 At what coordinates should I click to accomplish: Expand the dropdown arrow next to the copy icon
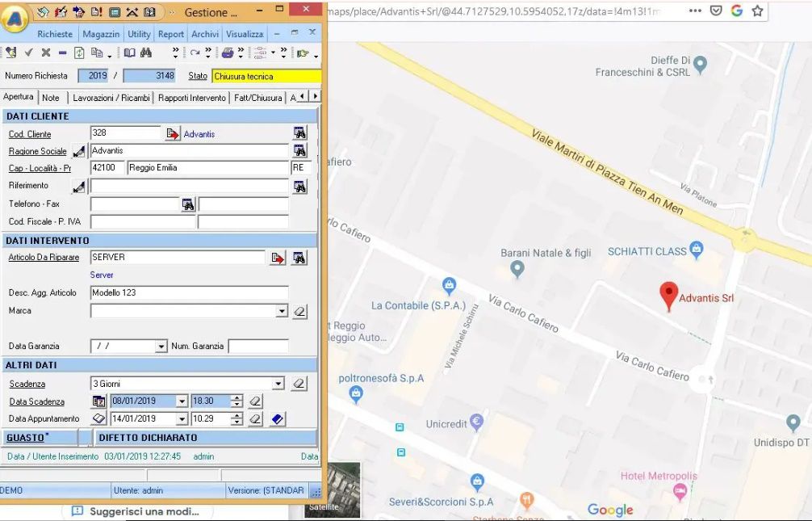click(x=109, y=56)
